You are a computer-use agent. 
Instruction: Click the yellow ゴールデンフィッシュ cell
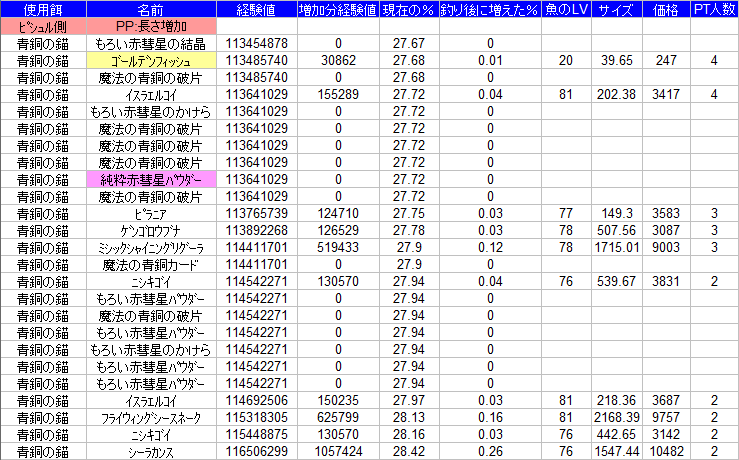click(x=151, y=61)
